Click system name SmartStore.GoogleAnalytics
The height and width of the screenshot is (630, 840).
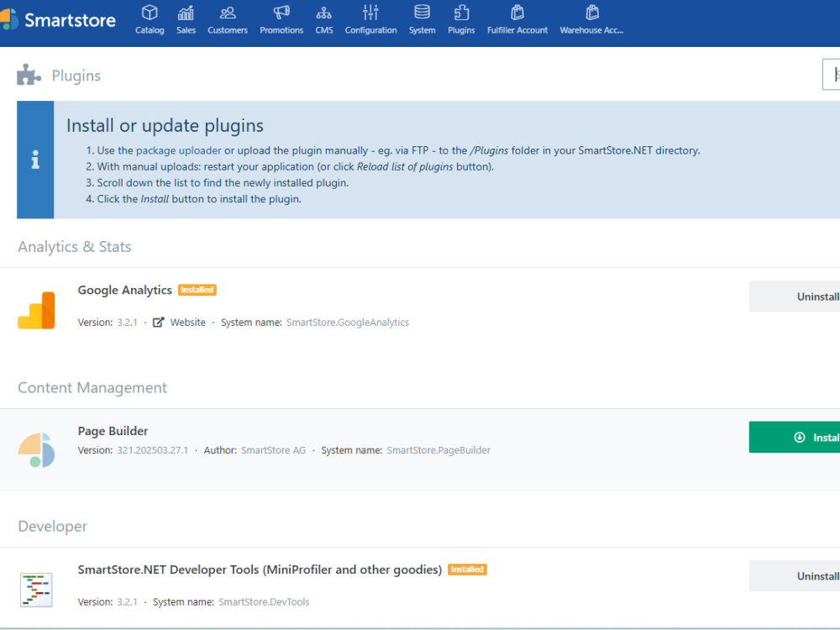pyautogui.click(x=348, y=323)
